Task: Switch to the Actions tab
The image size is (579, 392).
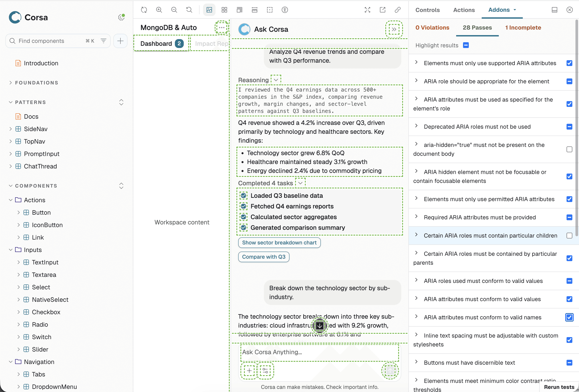Action: 464,10
